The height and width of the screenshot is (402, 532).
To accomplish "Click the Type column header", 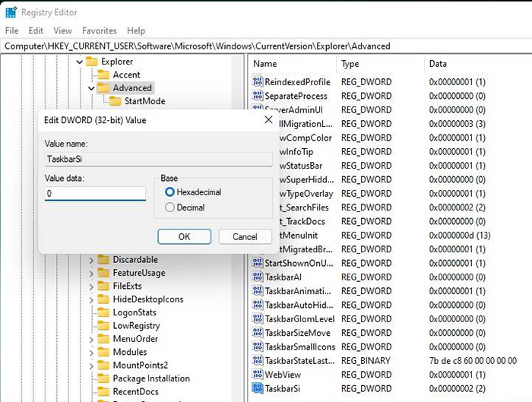I will pyautogui.click(x=380, y=64).
